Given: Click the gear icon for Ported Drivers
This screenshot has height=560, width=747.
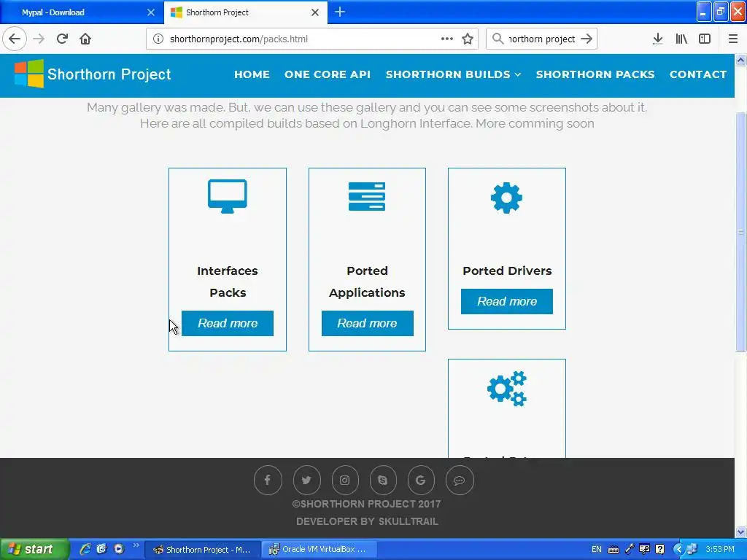Looking at the screenshot, I should point(506,198).
